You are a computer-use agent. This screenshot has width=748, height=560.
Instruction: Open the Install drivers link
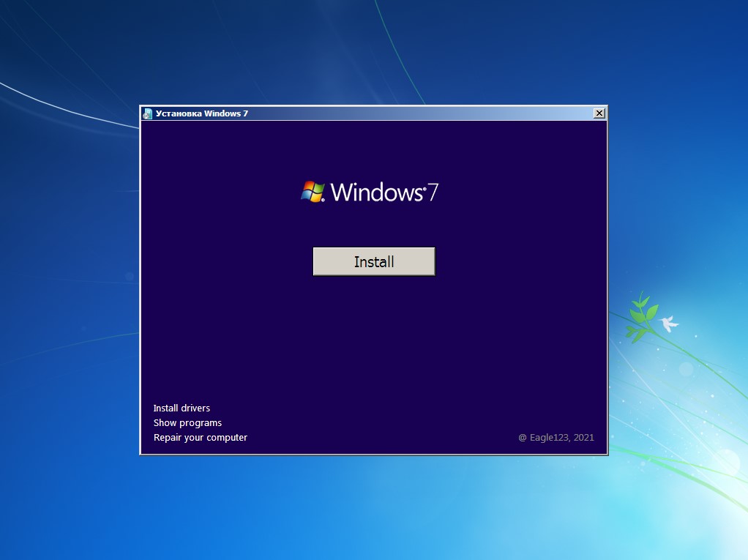(x=182, y=408)
